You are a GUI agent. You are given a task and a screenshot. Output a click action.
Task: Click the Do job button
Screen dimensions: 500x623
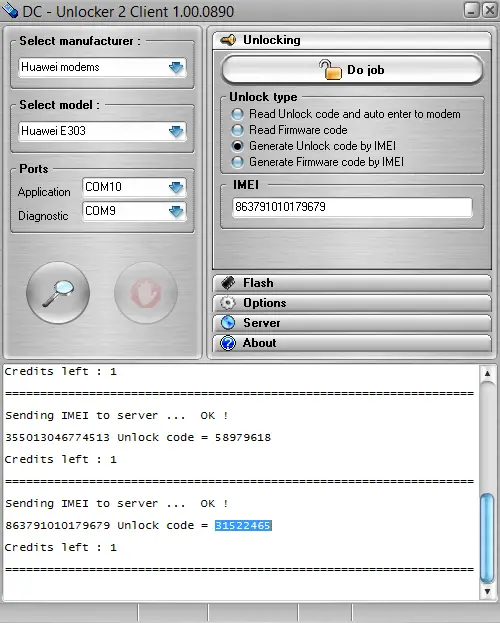(x=352, y=70)
